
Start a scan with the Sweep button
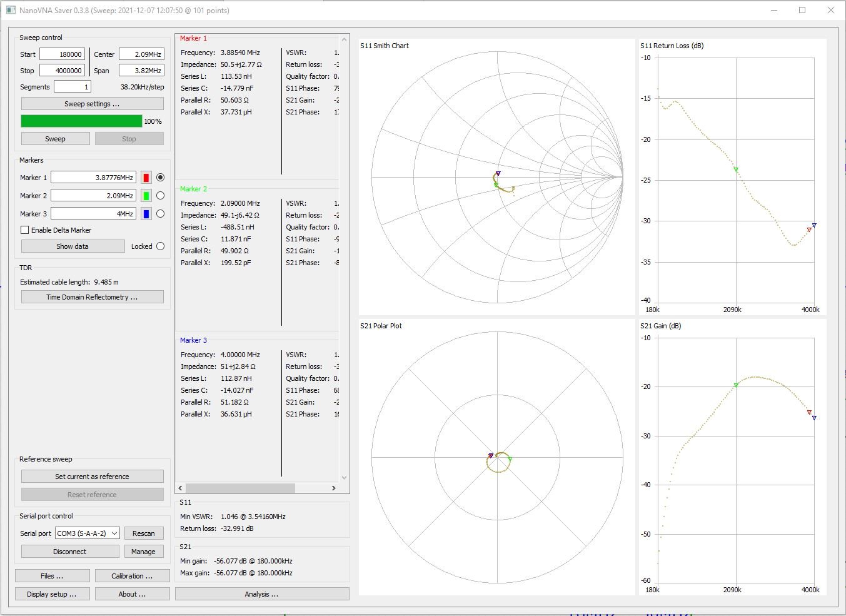[55, 139]
